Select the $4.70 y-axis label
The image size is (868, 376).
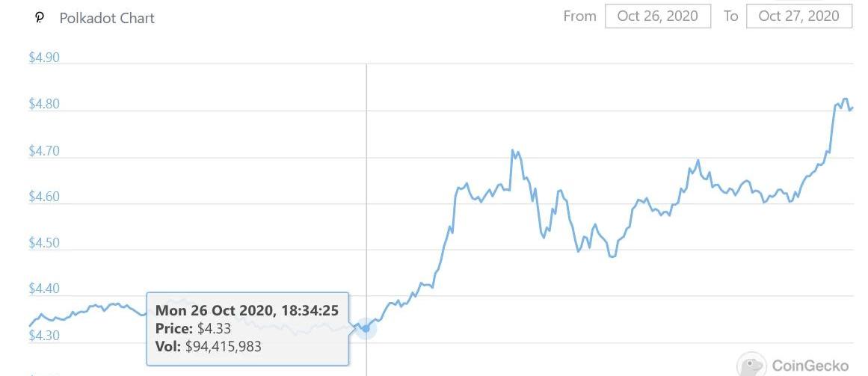point(44,151)
